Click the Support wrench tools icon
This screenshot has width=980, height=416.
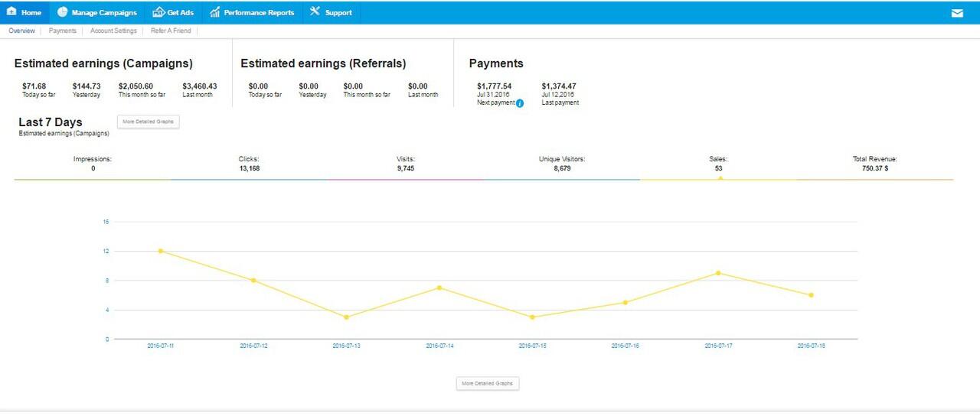(315, 12)
